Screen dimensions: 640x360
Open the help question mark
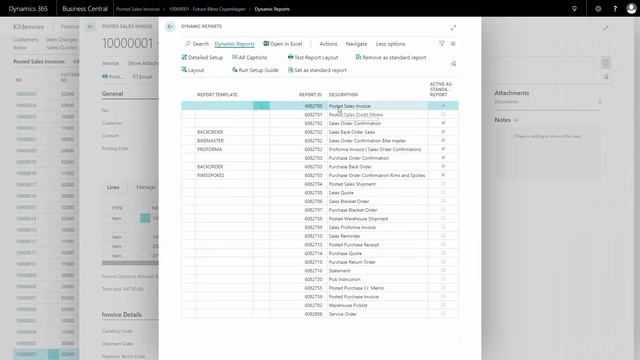615,9
